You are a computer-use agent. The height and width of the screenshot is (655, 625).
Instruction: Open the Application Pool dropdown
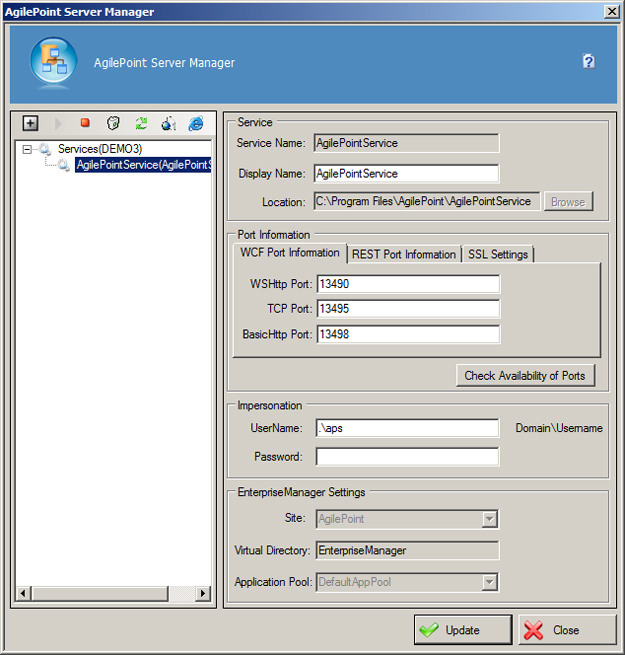[489, 582]
